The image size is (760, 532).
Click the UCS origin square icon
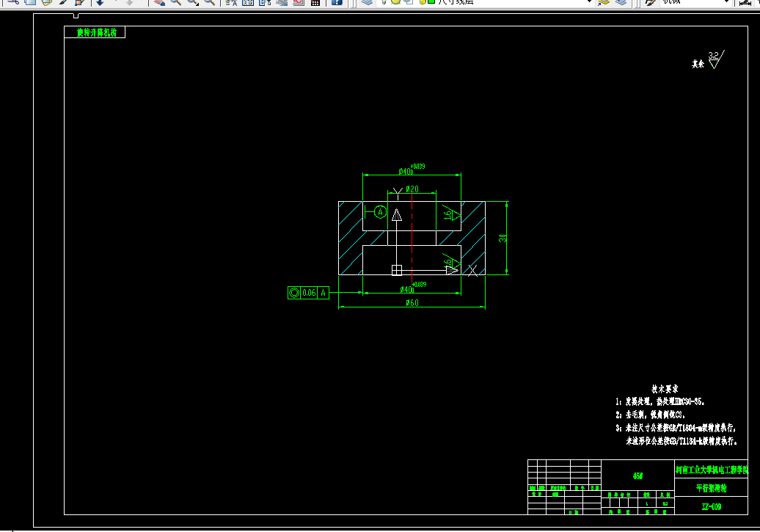(396, 270)
